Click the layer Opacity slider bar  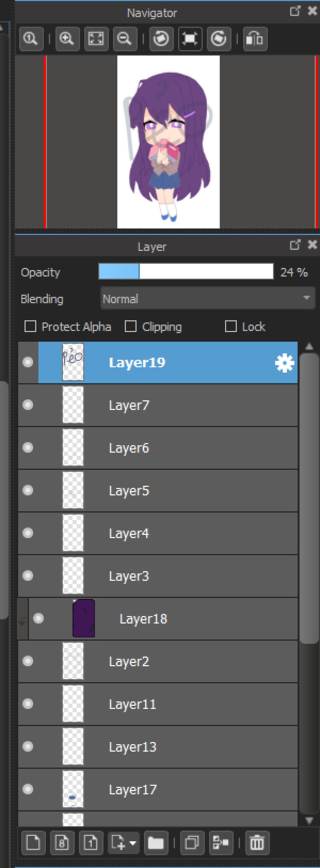186,272
